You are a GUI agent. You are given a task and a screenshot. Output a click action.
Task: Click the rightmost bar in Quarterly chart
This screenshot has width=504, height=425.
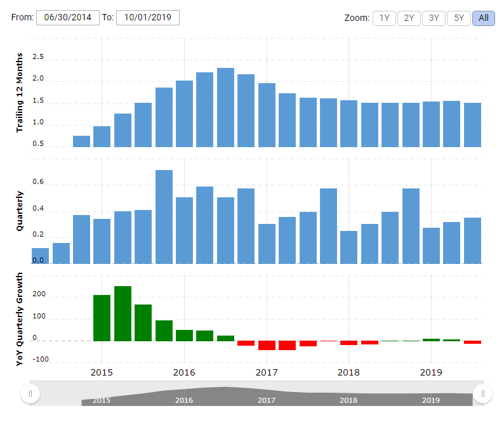point(472,240)
